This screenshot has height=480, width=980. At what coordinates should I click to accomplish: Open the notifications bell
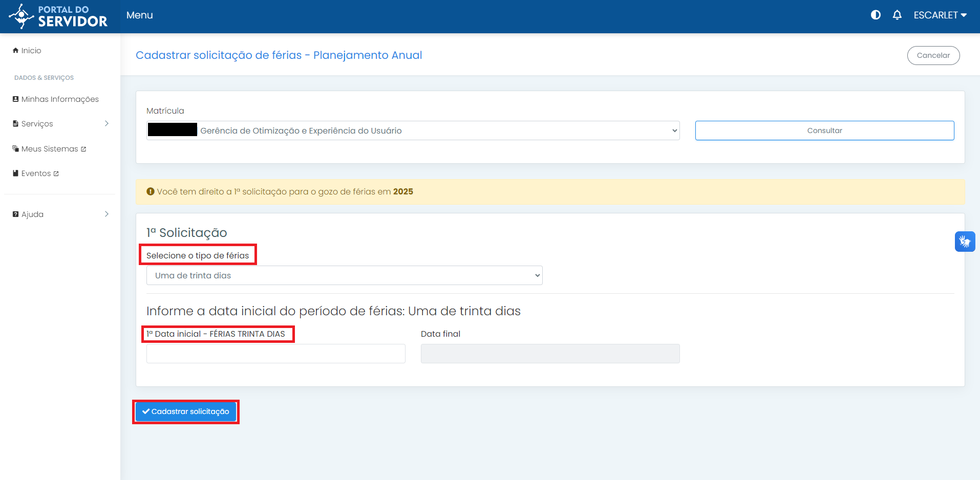897,15
